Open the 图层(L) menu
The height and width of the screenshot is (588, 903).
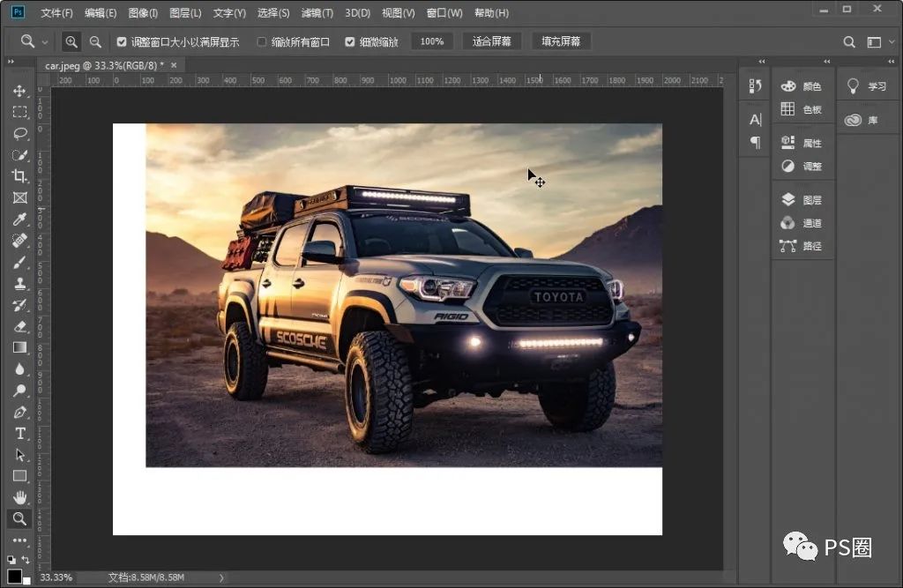[185, 12]
